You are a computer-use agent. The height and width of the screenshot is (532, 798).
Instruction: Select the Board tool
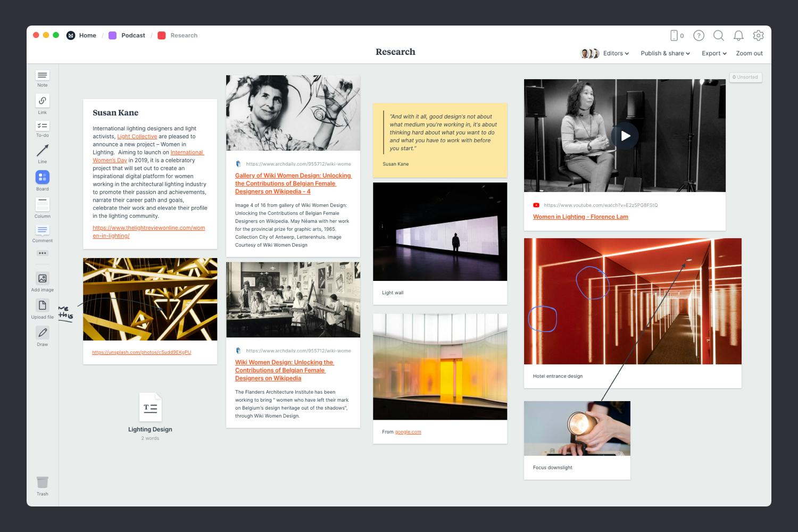42,177
